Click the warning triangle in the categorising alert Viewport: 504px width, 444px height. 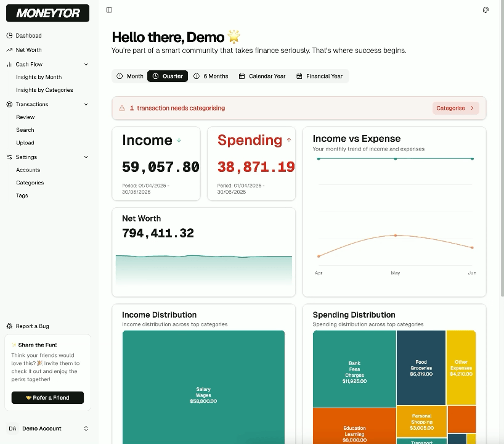pyautogui.click(x=122, y=108)
